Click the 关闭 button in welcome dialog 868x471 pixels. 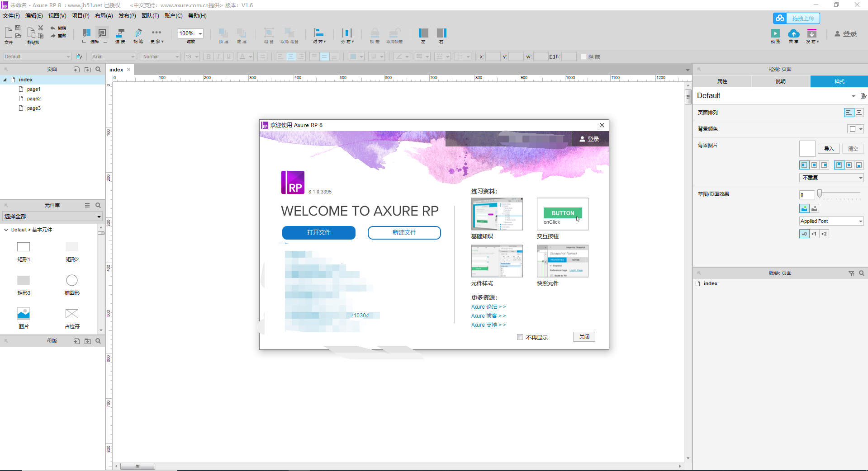[x=584, y=337]
